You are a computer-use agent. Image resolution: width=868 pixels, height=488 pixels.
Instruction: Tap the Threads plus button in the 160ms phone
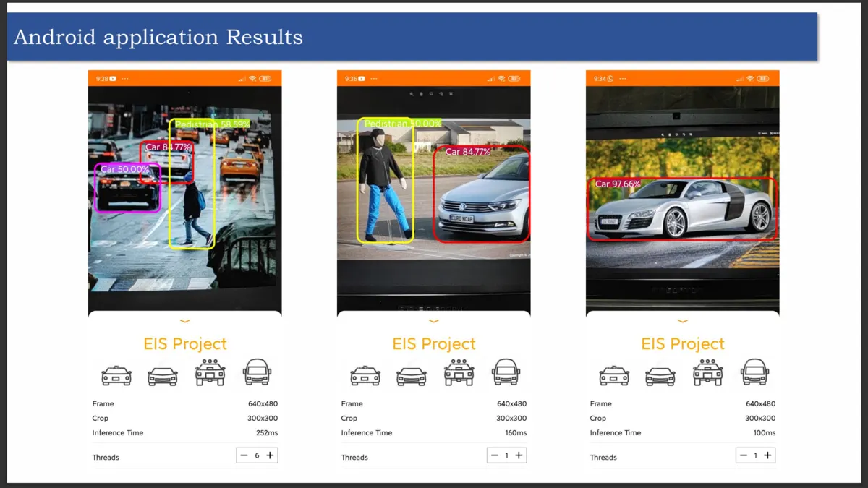[519, 455]
